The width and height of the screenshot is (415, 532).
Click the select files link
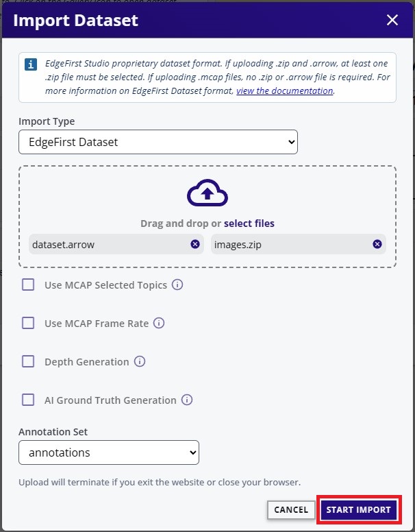click(249, 223)
